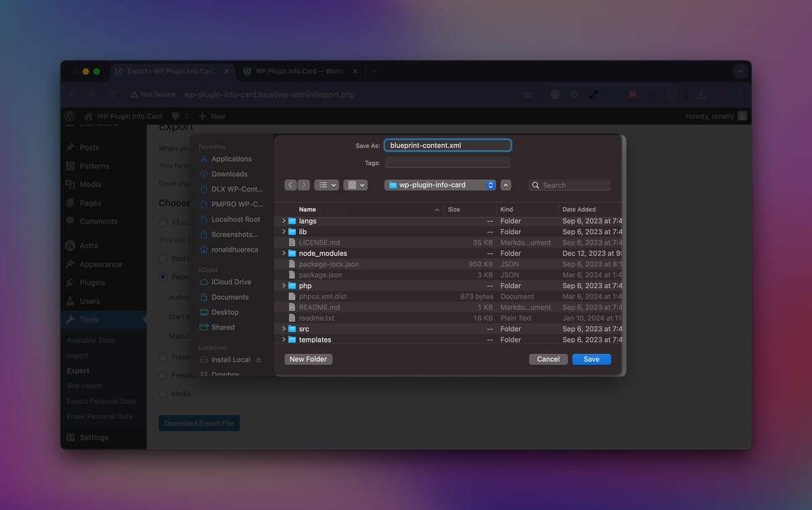Screen dimensions: 812x510
Task: Sort files by the Date Added column
Action: 579,210
